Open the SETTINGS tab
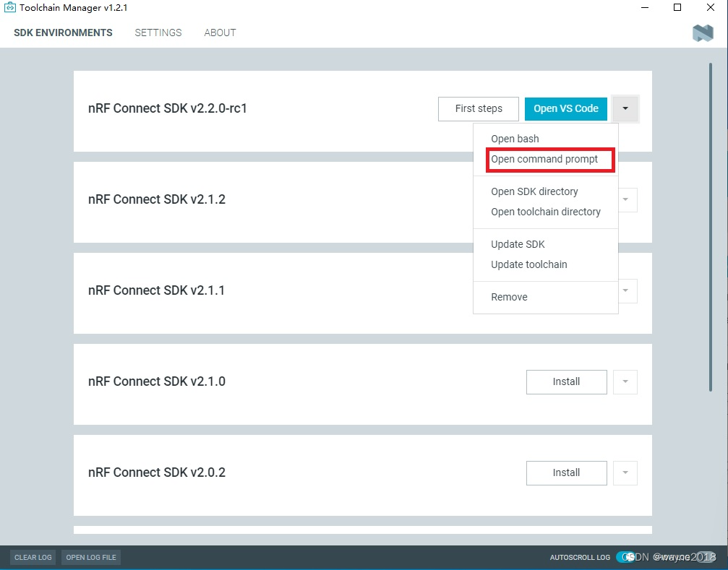The width and height of the screenshot is (728, 570). pyautogui.click(x=158, y=33)
